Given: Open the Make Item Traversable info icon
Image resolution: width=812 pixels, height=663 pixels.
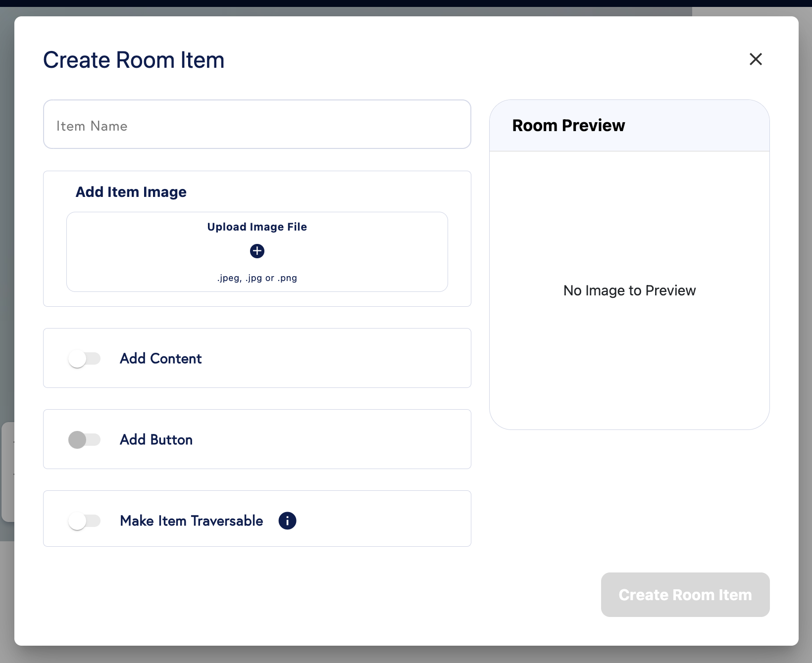Looking at the screenshot, I should pyautogui.click(x=287, y=521).
